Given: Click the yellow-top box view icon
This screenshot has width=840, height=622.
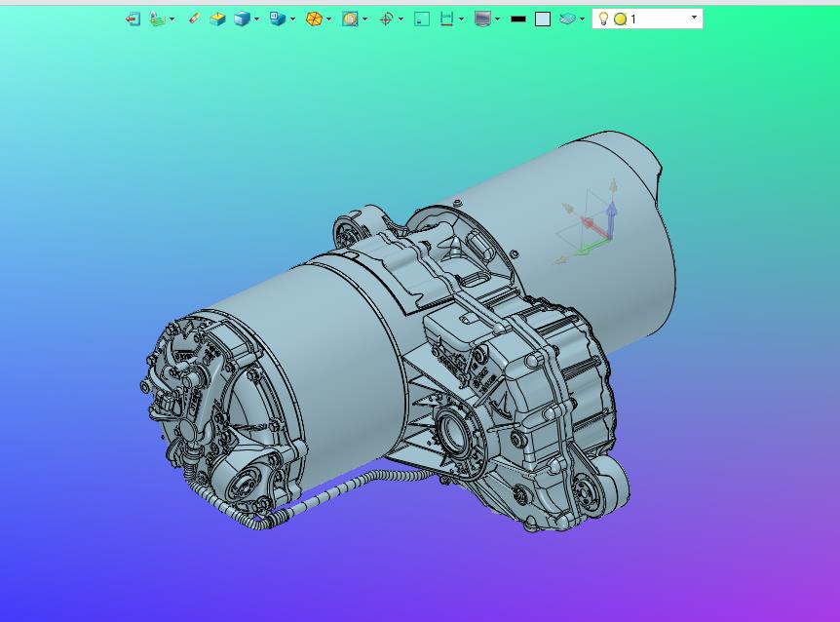Looking at the screenshot, I should tap(217, 19).
